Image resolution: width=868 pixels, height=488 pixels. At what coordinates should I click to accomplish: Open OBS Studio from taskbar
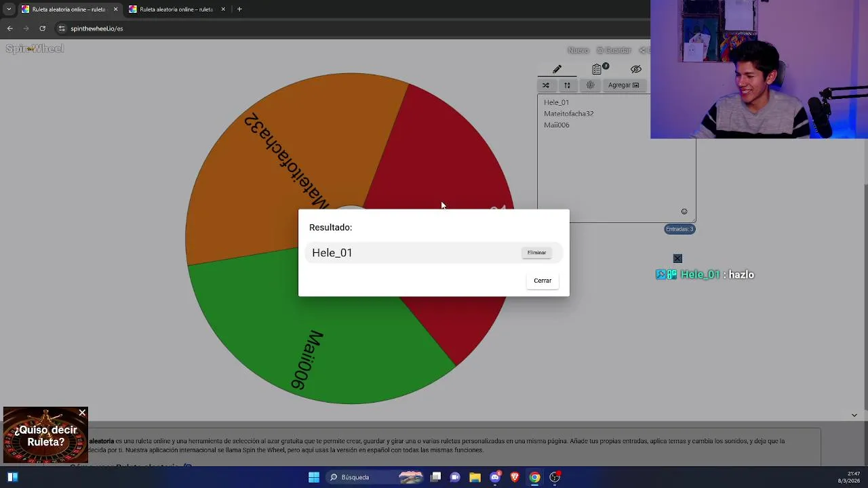coord(555,477)
